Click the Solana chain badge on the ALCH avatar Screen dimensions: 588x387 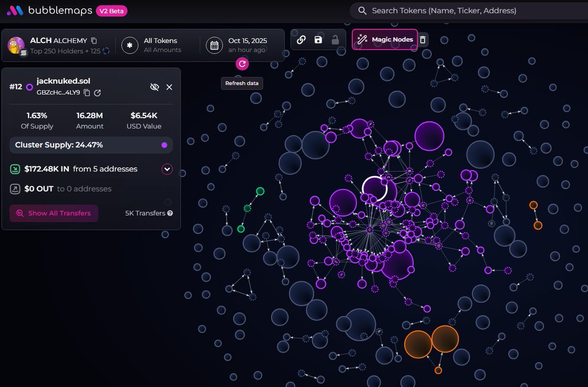coord(23,53)
